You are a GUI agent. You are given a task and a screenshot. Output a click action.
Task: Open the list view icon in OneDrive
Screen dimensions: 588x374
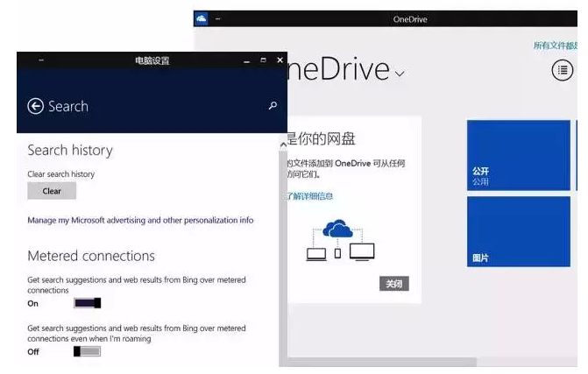562,70
